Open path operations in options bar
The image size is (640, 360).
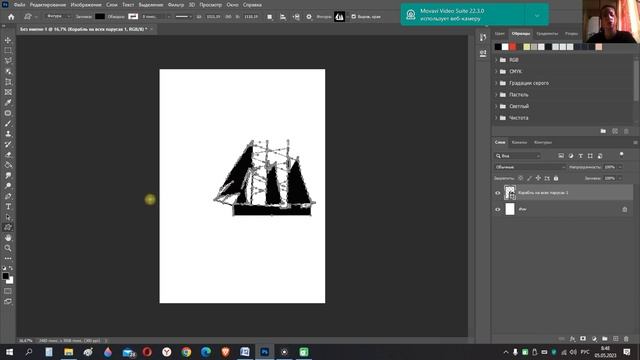[269, 17]
